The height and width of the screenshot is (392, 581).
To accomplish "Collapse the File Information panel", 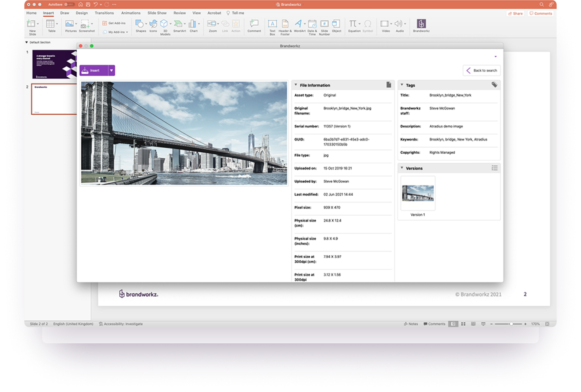I will 296,85.
